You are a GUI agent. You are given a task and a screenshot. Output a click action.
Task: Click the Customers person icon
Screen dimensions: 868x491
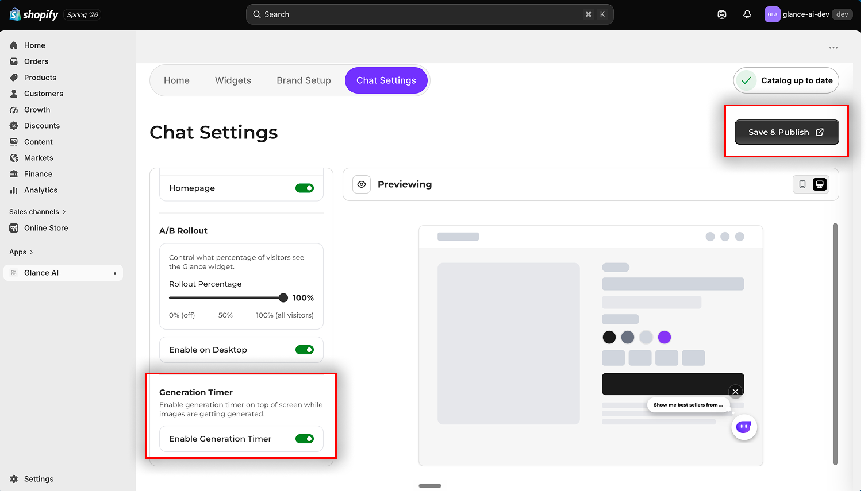(x=14, y=94)
